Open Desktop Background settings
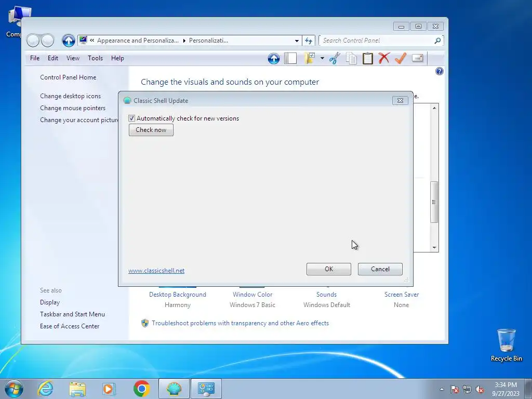532x399 pixels. tap(178, 295)
